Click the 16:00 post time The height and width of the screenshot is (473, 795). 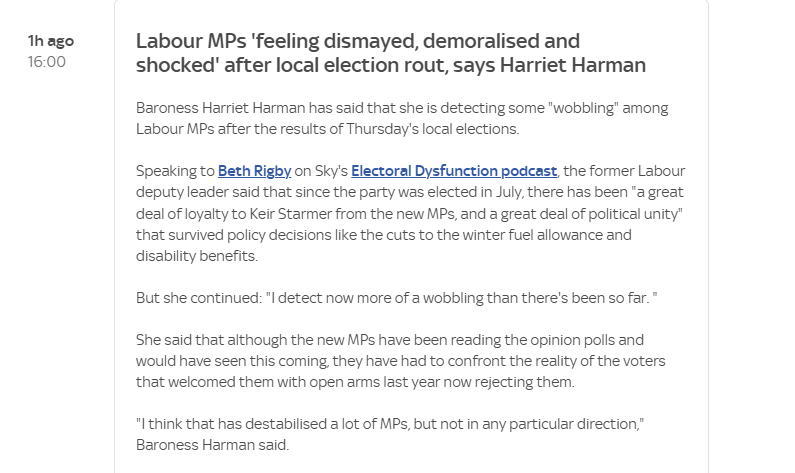point(47,62)
